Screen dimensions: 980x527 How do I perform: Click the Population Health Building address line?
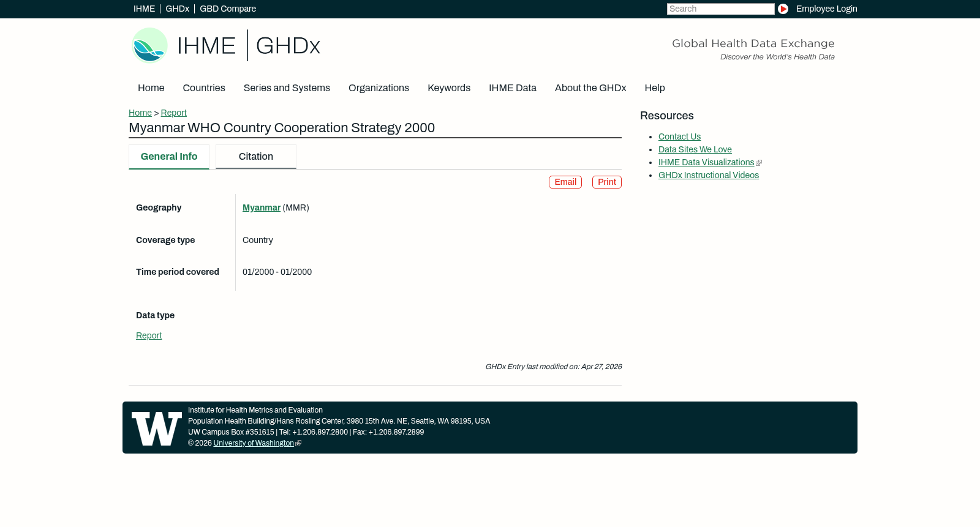[339, 422]
